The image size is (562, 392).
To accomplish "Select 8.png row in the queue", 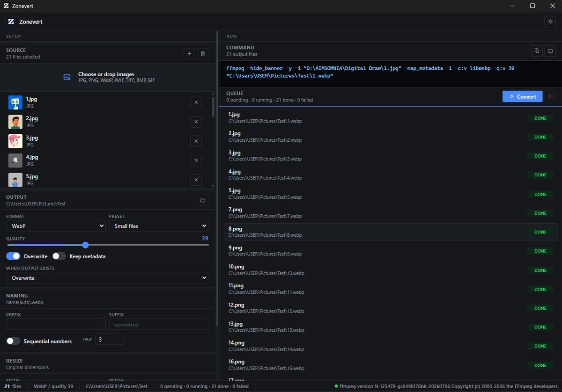I will click(x=391, y=232).
